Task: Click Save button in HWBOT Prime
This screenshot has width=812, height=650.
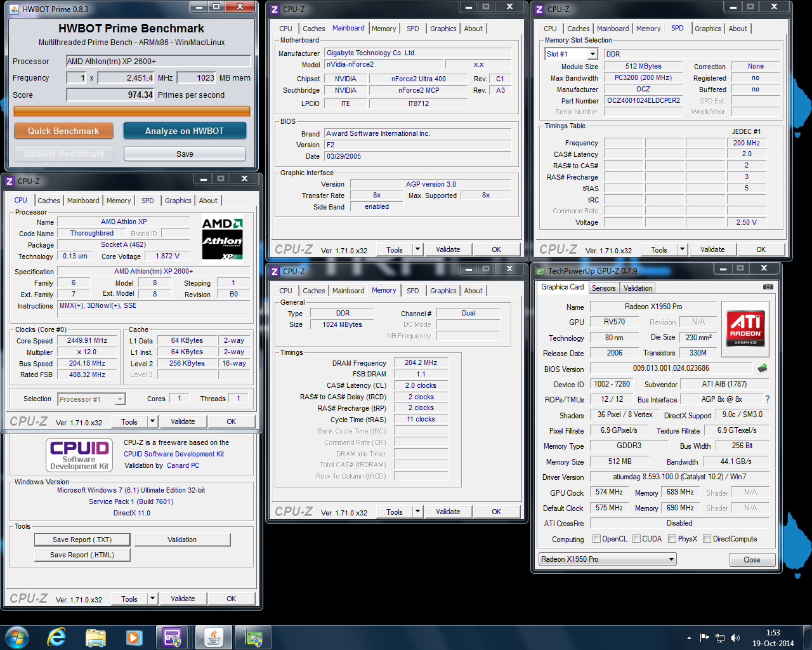Action: tap(185, 154)
